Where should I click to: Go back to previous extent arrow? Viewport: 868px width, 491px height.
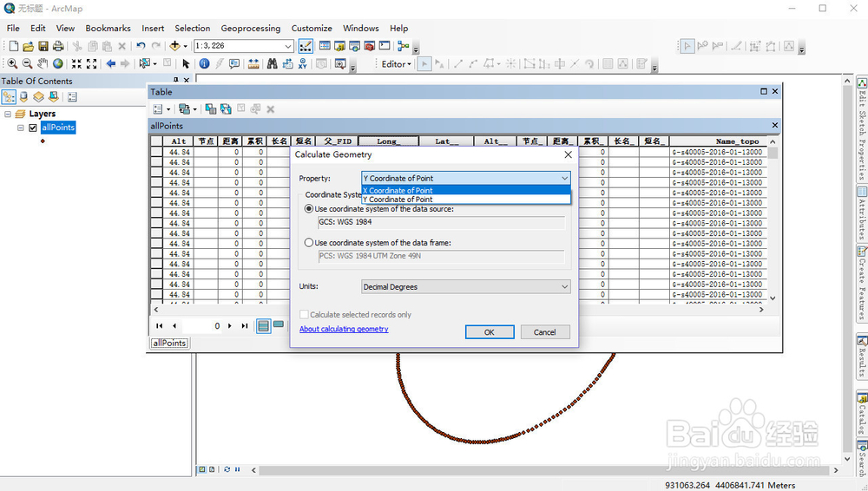(111, 64)
